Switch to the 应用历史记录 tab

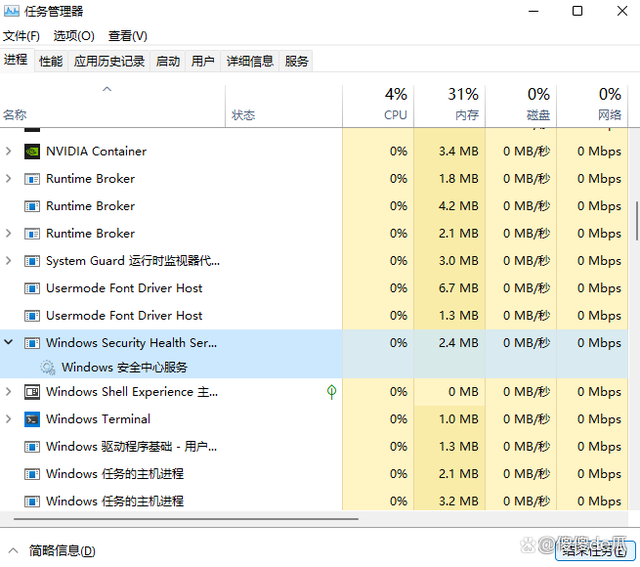click(109, 61)
